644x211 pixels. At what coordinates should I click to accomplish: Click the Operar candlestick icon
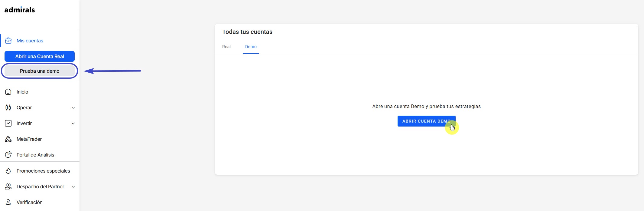pyautogui.click(x=8, y=107)
